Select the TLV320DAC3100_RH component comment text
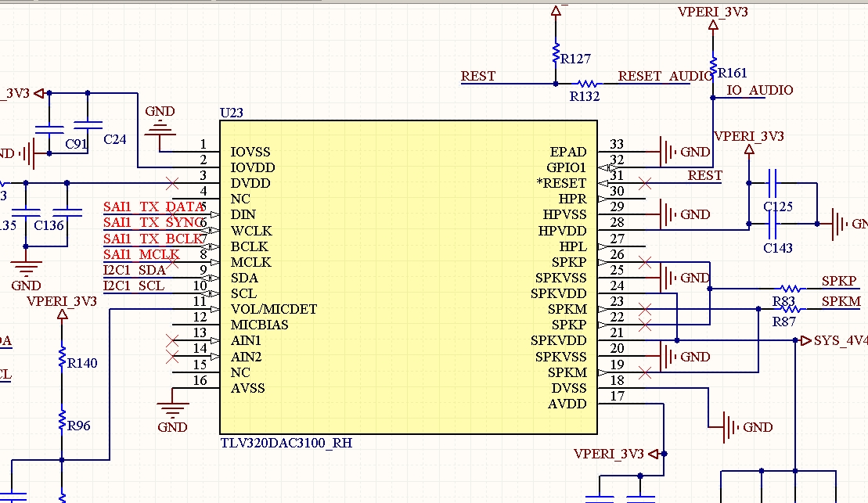Image resolution: width=868 pixels, height=503 pixels. tap(286, 444)
